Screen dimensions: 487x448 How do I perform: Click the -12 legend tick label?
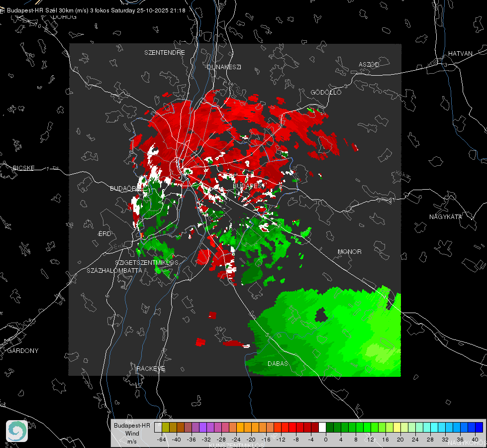[x=281, y=440]
